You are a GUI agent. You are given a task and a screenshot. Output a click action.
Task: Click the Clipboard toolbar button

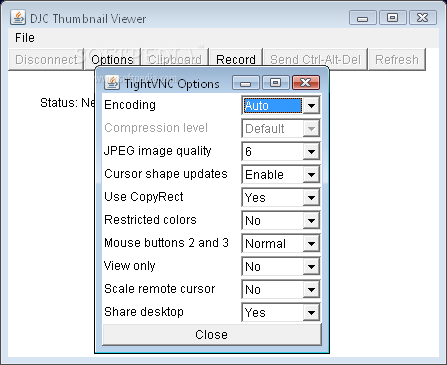(x=175, y=59)
